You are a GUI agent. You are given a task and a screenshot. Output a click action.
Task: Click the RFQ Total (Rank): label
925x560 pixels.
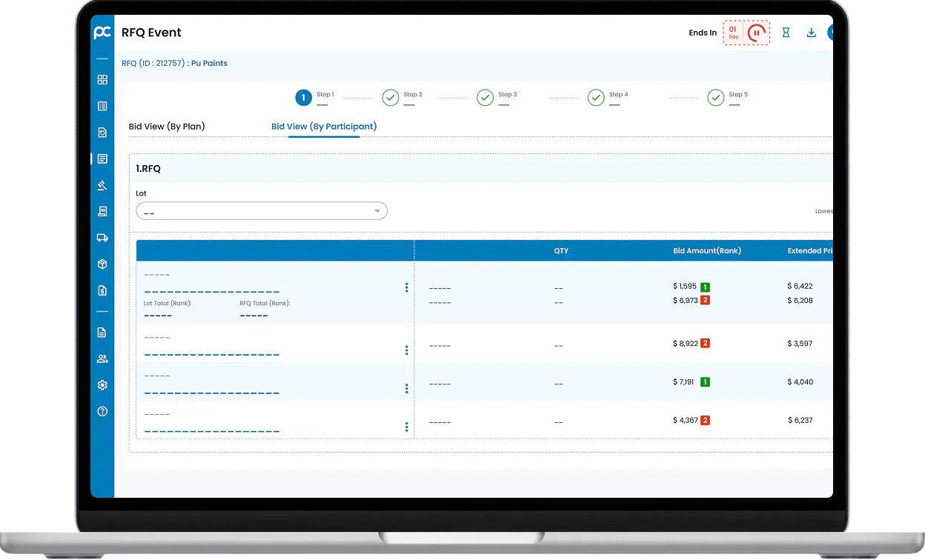click(x=265, y=304)
